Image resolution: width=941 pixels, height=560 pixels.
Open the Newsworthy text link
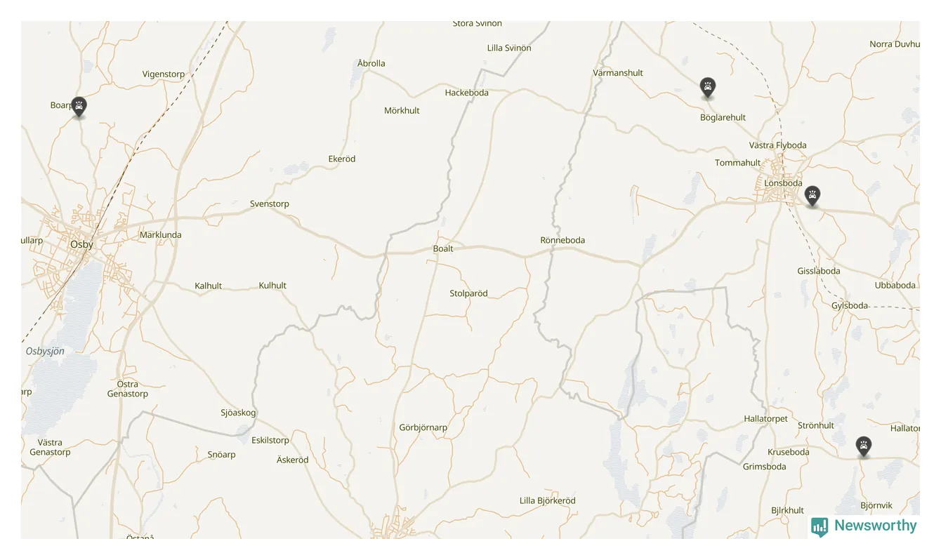coord(875,526)
